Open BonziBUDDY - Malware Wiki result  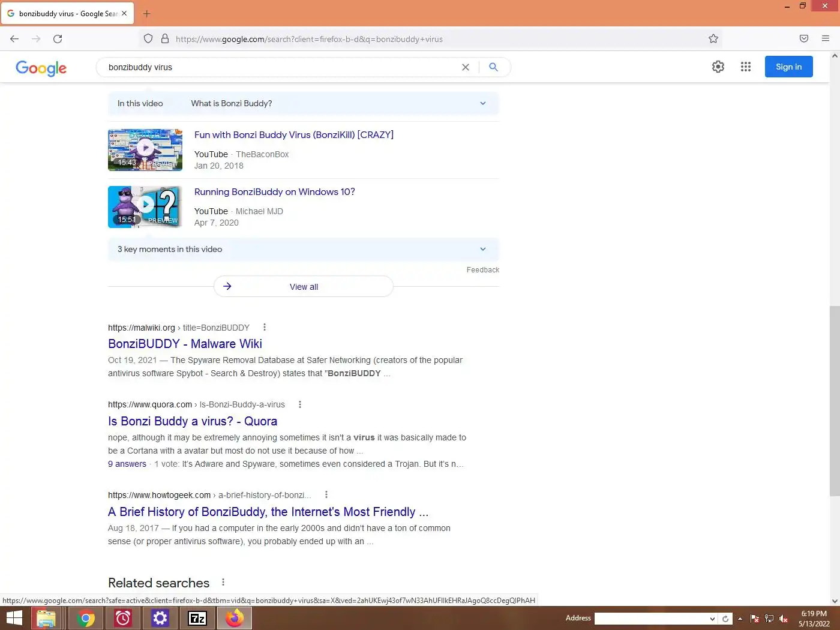tap(185, 344)
